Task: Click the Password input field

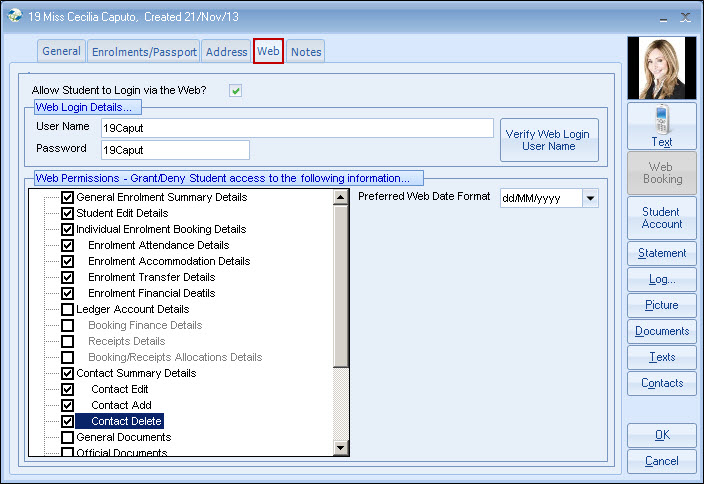Action: tap(174, 150)
